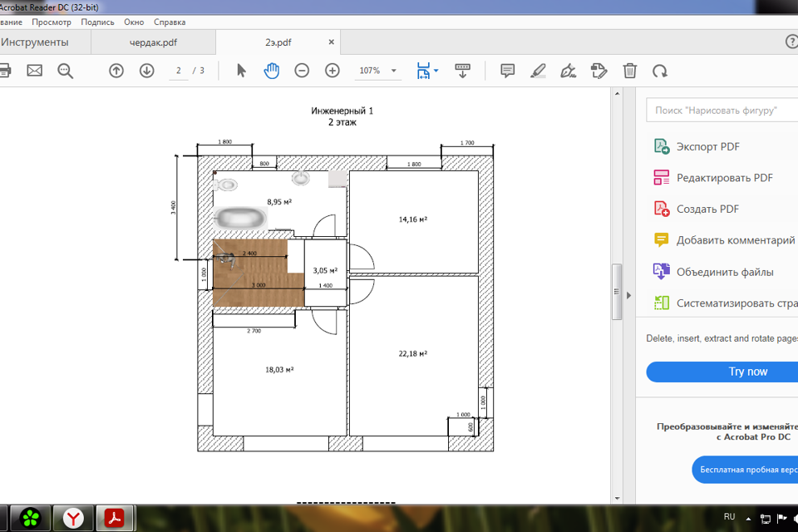Click the Инженерный 1 title text

(x=342, y=111)
